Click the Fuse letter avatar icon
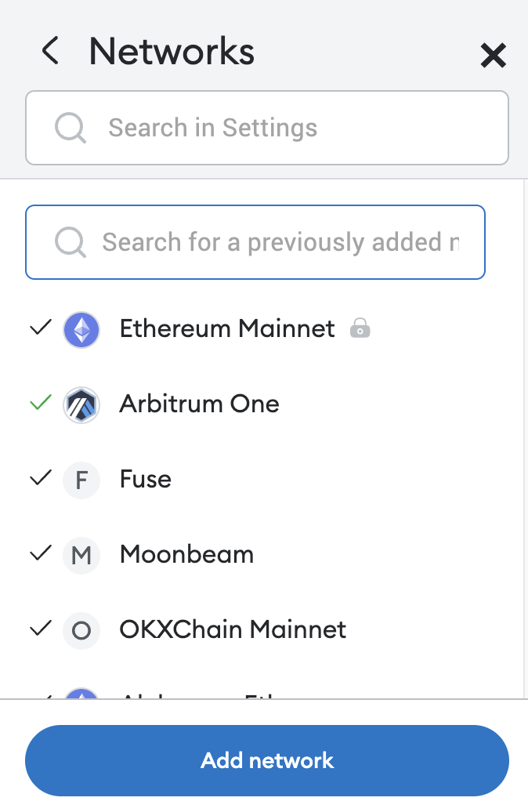This screenshot has height=812, width=528. (x=81, y=480)
